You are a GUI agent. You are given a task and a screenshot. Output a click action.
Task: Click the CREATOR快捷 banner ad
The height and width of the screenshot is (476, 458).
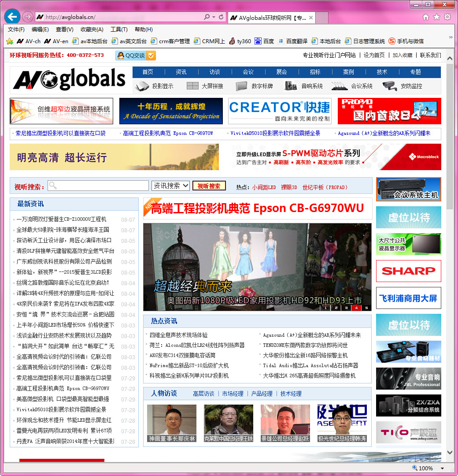coord(280,111)
